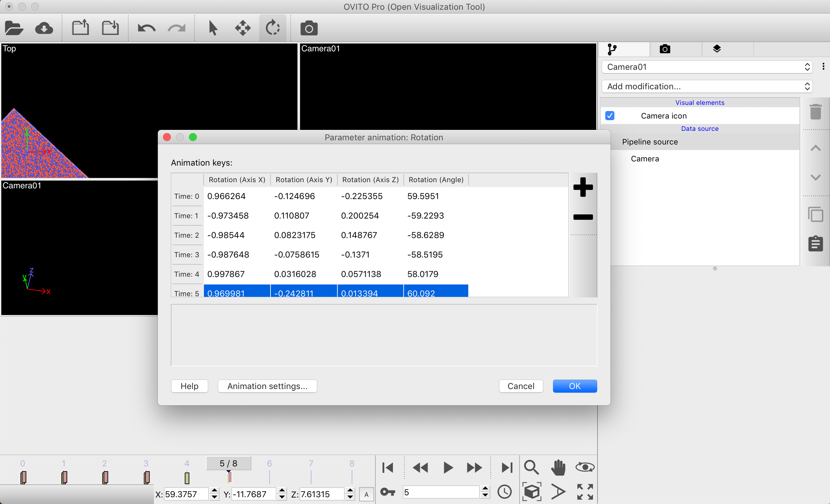Switch to the pipeline editor panel
This screenshot has height=504, width=830.
click(613, 49)
